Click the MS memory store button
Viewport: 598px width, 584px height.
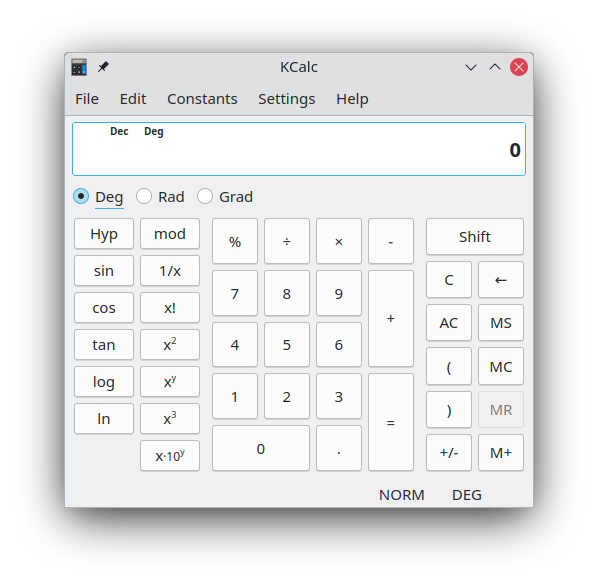501,323
